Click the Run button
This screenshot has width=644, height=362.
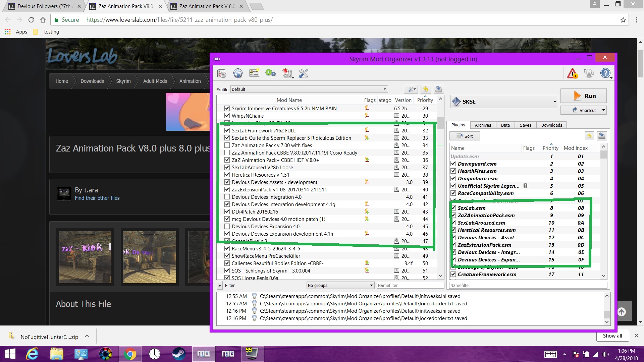coord(584,96)
